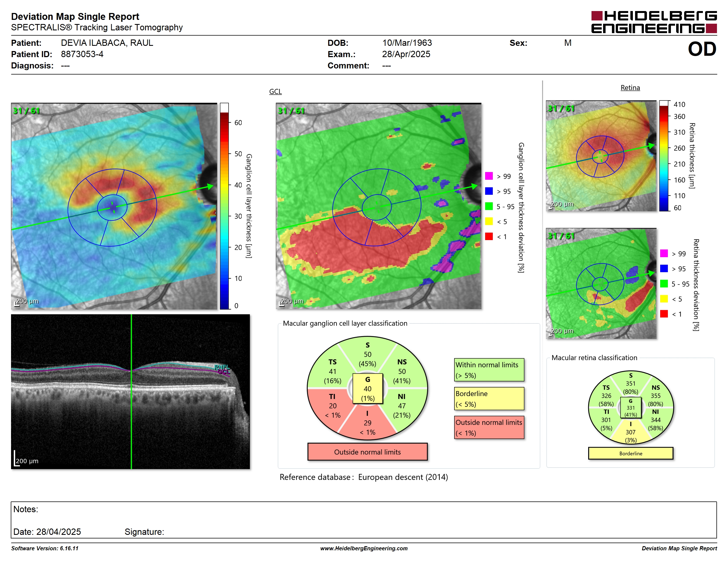Click exam date 28/Apr/2025
Screen dimensions: 728x563
(406, 54)
